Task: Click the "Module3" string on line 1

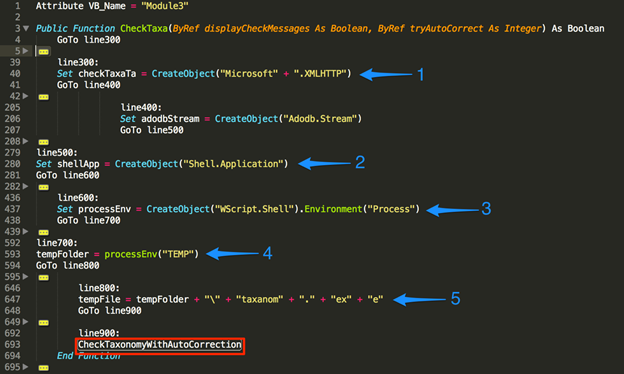Action: pos(165,6)
